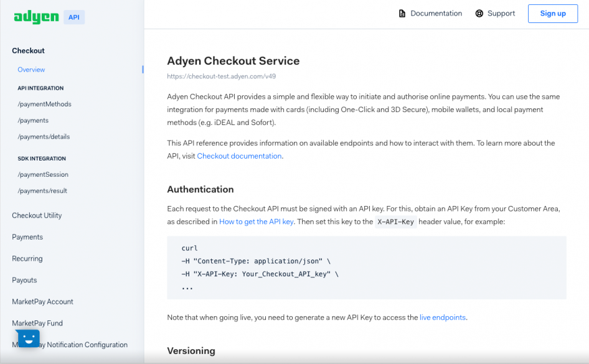Viewport: 589px width, 364px height.
Task: Click the Sign up button
Action: [552, 14]
